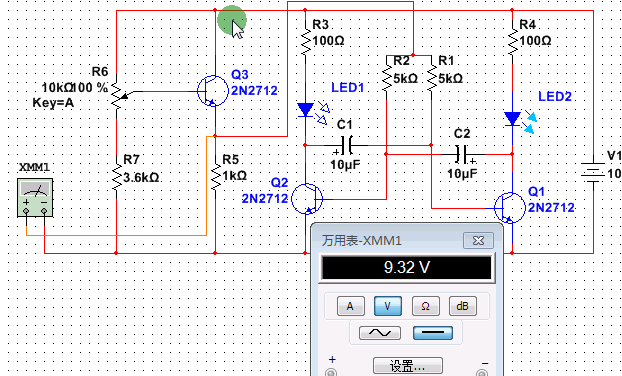The width and height of the screenshot is (622, 376).
Task: Open multimeter 设置... settings button
Action: click(x=408, y=366)
